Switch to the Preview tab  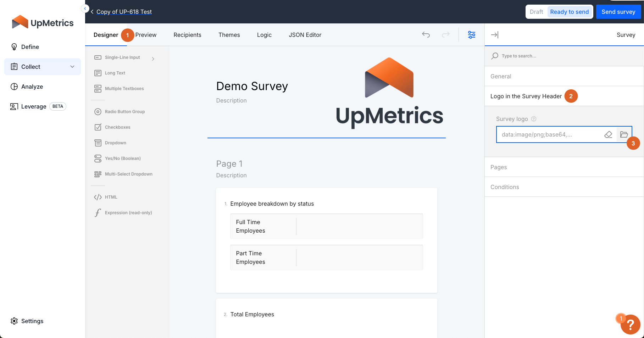tap(146, 35)
